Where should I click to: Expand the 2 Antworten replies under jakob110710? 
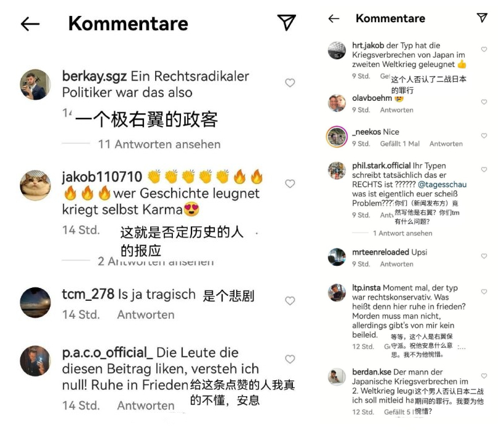[156, 261]
